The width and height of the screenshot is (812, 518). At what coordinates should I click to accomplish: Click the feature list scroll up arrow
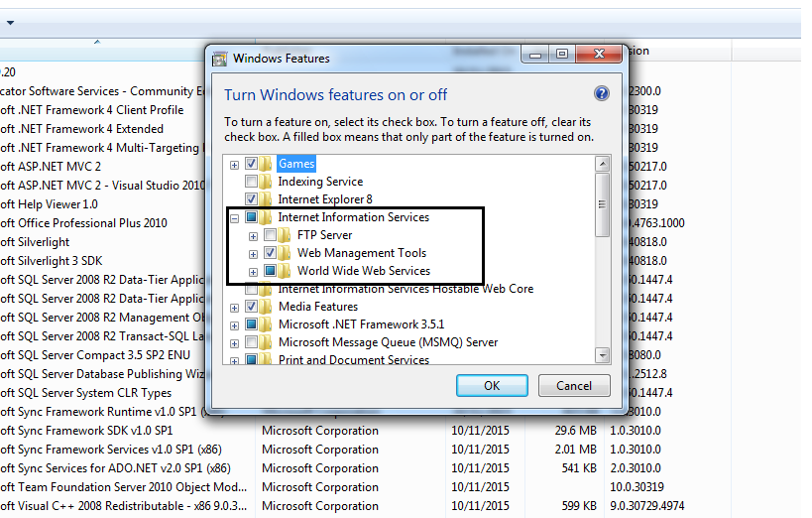coord(602,165)
